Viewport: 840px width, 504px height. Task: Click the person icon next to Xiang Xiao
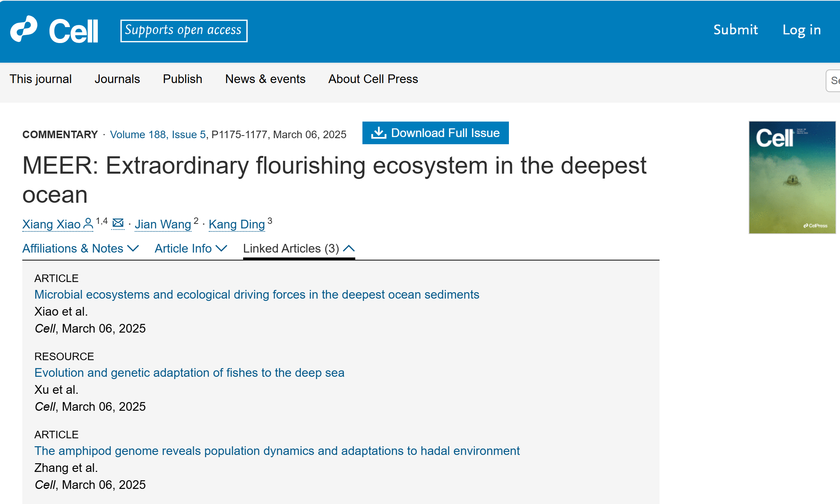[x=88, y=223]
